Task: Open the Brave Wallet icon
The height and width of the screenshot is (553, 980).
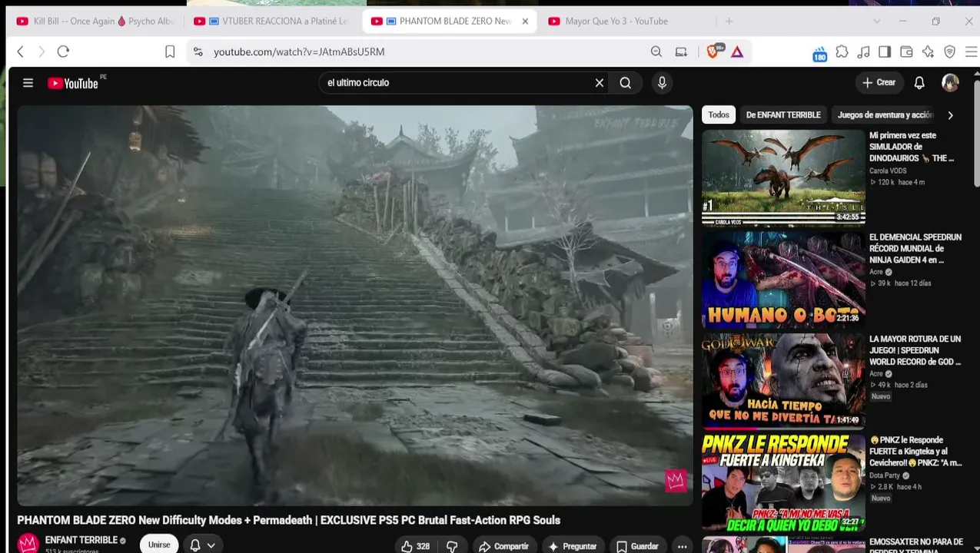Action: [906, 51]
